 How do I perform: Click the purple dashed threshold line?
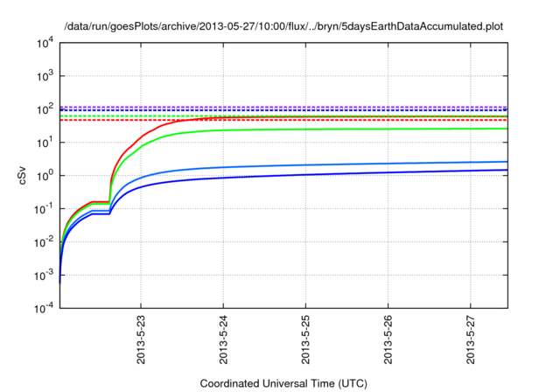283,107
